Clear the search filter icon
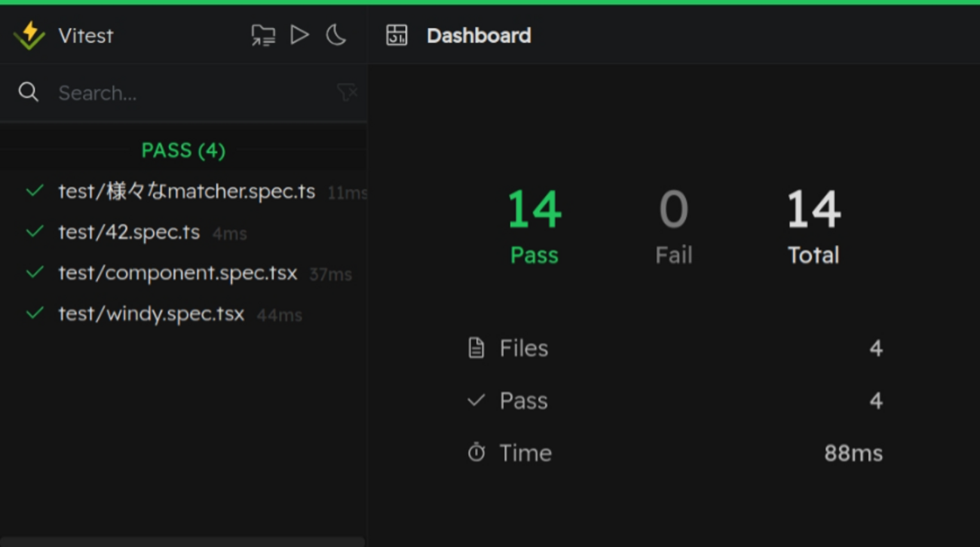The width and height of the screenshot is (980, 547). pos(347,93)
